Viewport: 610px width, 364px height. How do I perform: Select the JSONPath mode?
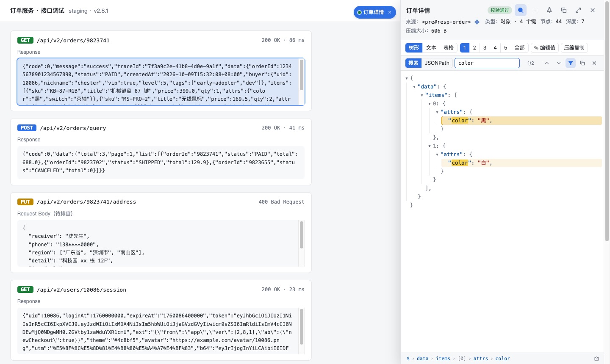click(x=437, y=63)
